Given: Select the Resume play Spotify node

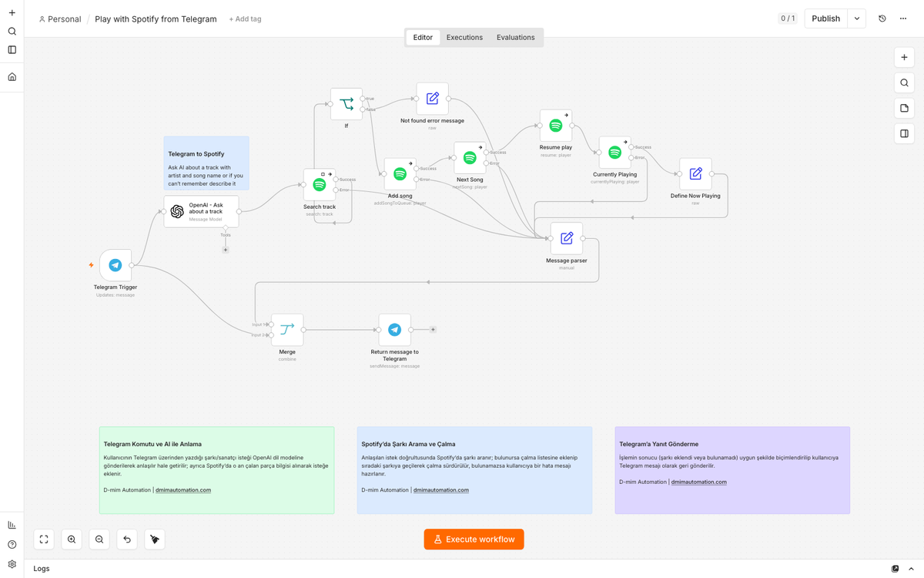Looking at the screenshot, I should (x=556, y=126).
